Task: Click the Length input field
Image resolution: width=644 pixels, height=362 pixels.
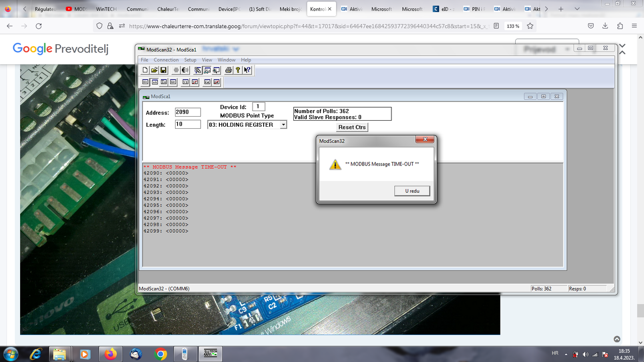Action: point(188,124)
